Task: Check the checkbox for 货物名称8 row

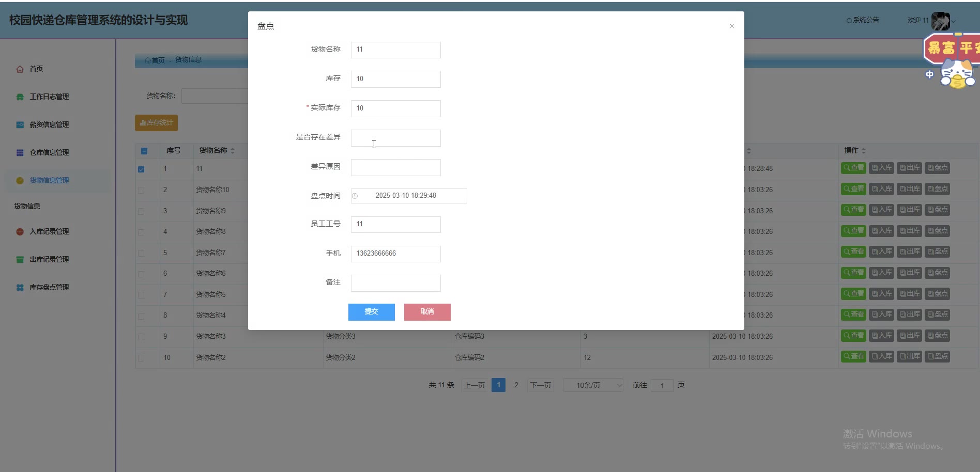Action: (x=141, y=232)
